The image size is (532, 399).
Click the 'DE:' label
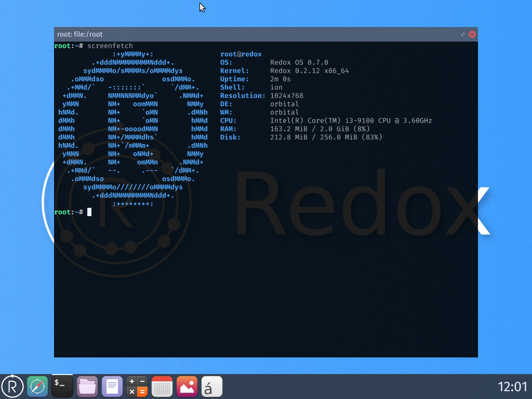[x=227, y=104]
